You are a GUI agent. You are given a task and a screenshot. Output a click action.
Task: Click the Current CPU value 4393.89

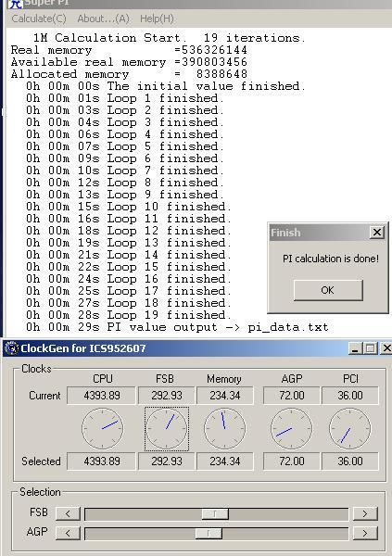pyautogui.click(x=101, y=396)
